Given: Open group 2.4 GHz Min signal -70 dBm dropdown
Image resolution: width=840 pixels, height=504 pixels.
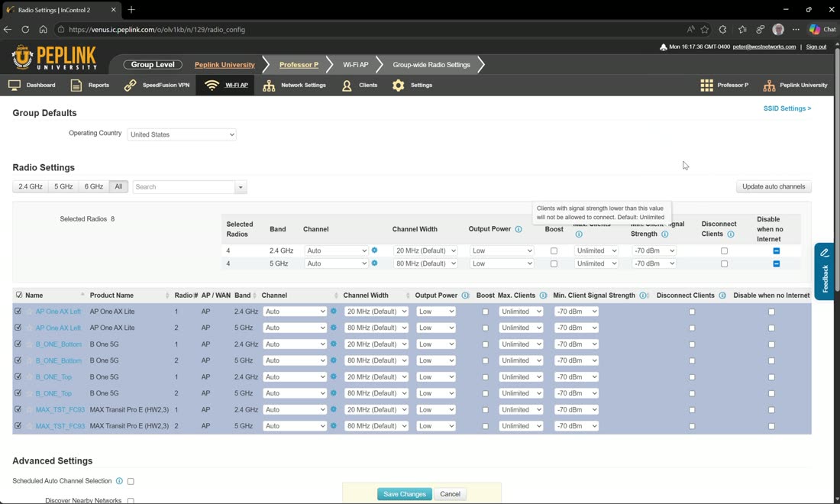Looking at the screenshot, I should pyautogui.click(x=654, y=250).
